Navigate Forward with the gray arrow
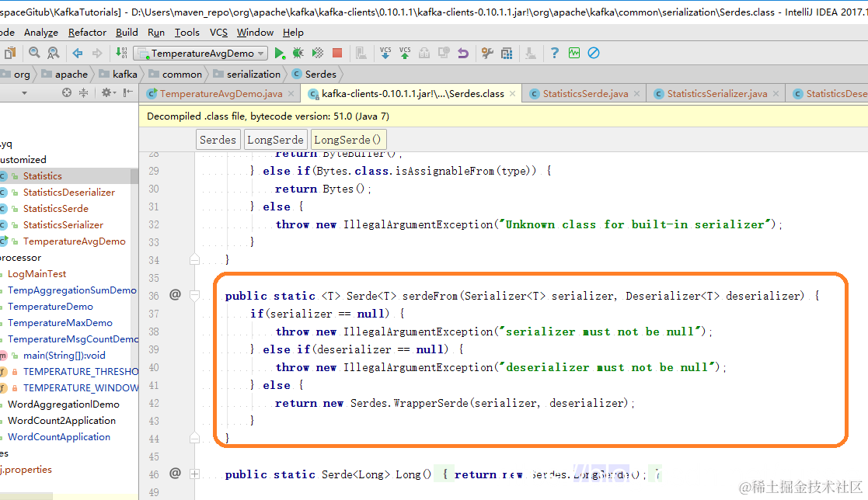This screenshot has width=868, height=500. click(x=97, y=53)
